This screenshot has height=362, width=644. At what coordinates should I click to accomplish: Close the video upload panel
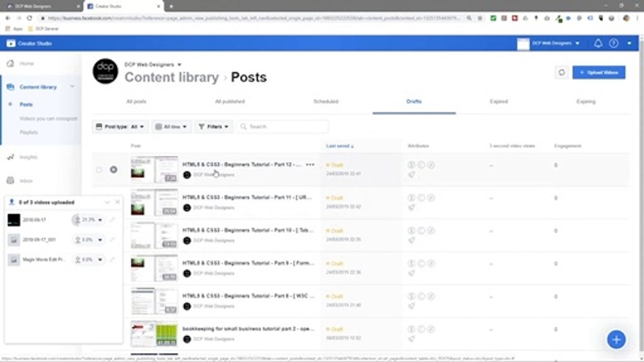(x=118, y=202)
